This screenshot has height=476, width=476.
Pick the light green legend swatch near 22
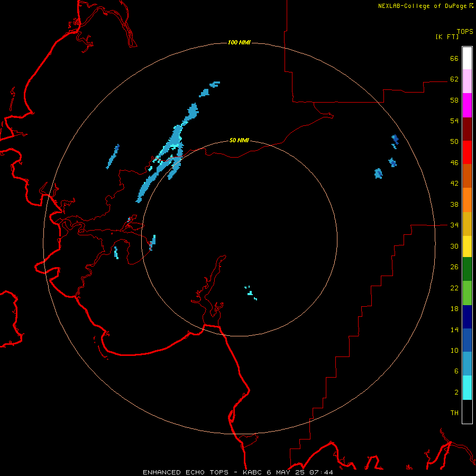click(x=467, y=293)
